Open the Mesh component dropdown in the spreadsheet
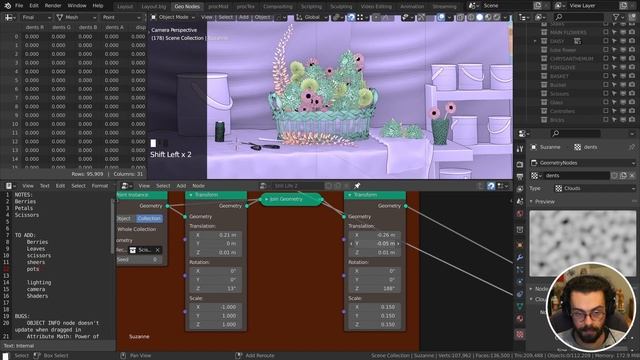The image size is (640, 360). (x=76, y=18)
